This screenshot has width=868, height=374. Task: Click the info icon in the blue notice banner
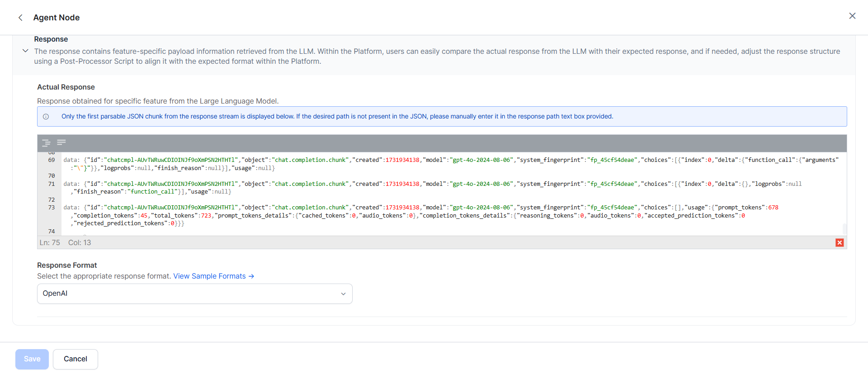pos(46,117)
